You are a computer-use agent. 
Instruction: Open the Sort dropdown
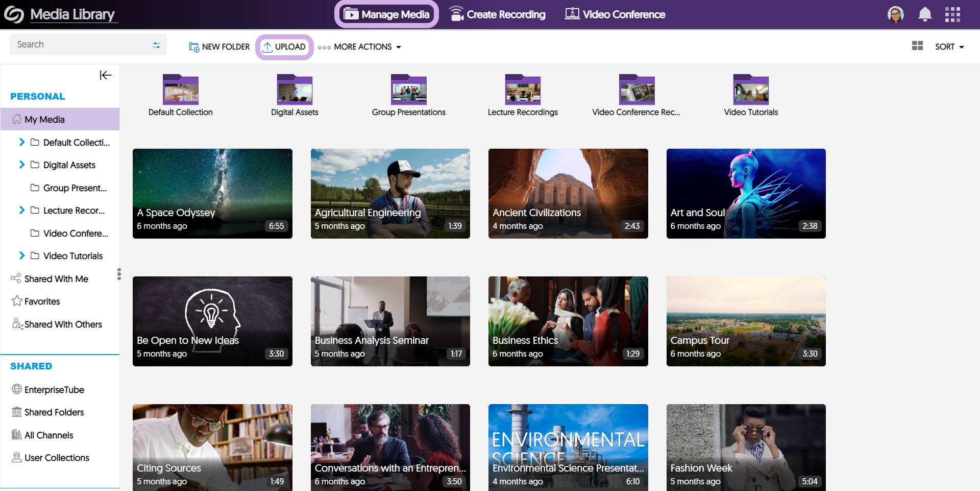(x=949, y=46)
